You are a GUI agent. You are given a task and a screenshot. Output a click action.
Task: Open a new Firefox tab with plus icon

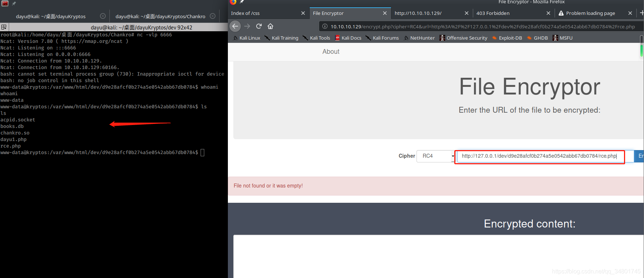pos(641,13)
